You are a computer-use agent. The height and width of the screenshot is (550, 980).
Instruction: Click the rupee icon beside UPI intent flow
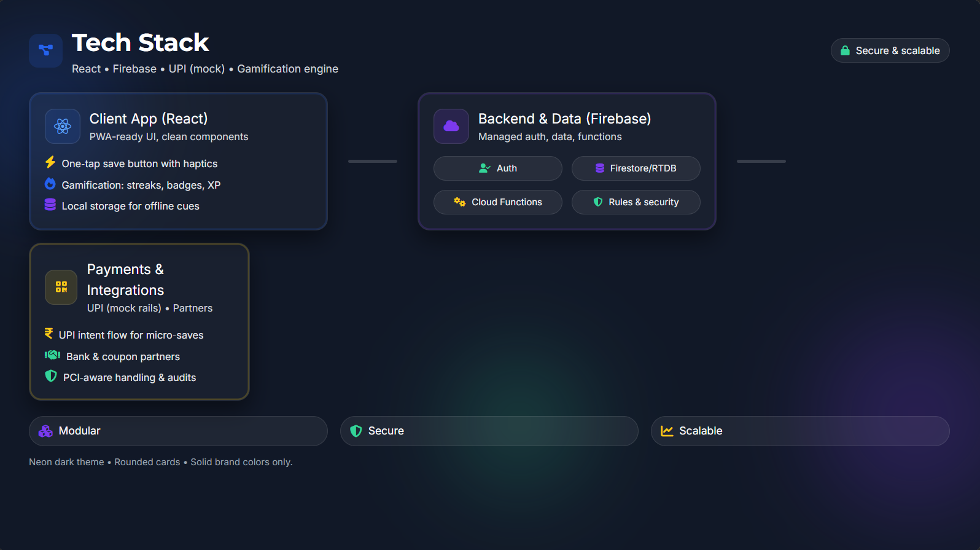point(49,334)
